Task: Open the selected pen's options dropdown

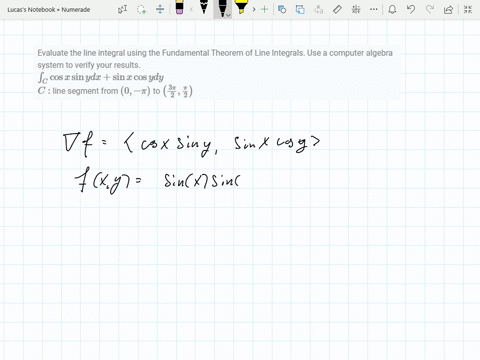Action: coord(228,15)
